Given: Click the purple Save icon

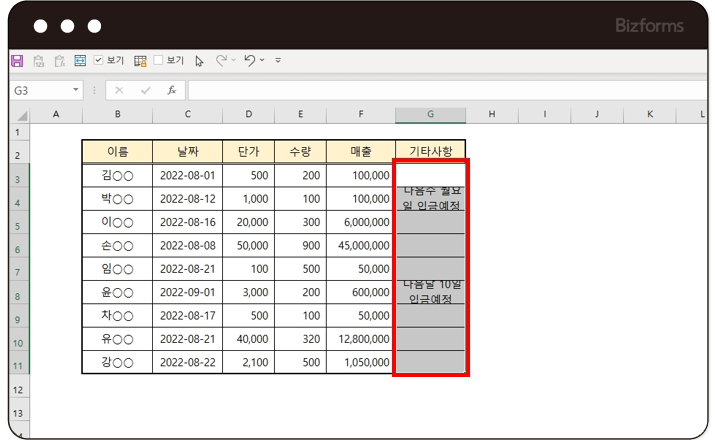Looking at the screenshot, I should (17, 61).
